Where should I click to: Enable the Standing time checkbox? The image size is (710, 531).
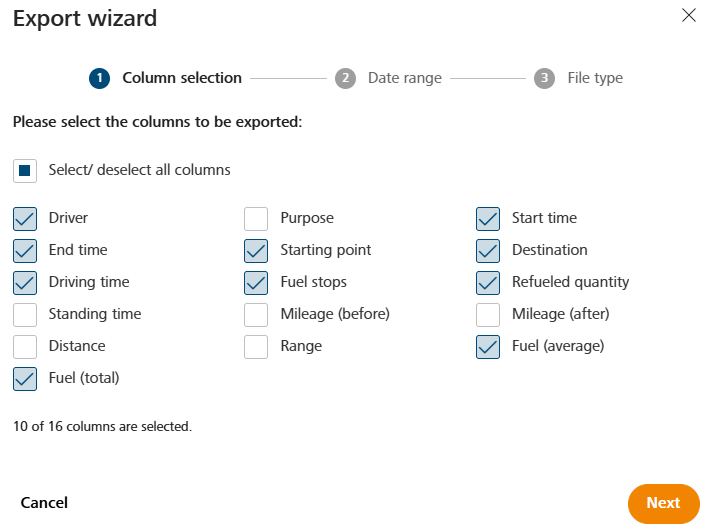point(25,315)
